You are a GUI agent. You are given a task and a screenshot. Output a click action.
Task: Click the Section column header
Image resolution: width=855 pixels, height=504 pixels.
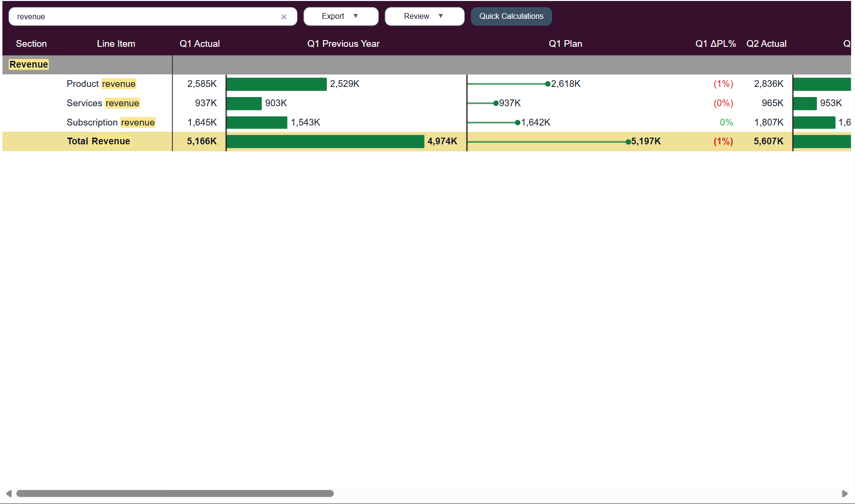(x=31, y=44)
